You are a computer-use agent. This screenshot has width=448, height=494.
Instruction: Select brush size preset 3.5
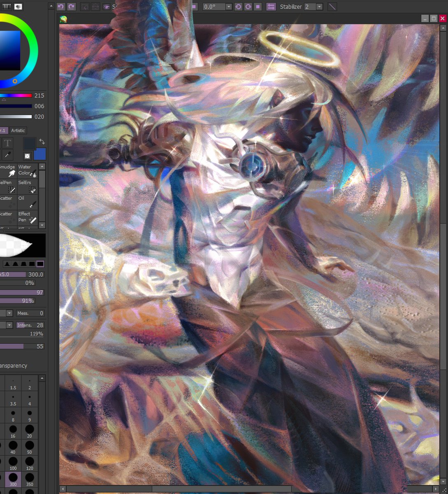13,400
